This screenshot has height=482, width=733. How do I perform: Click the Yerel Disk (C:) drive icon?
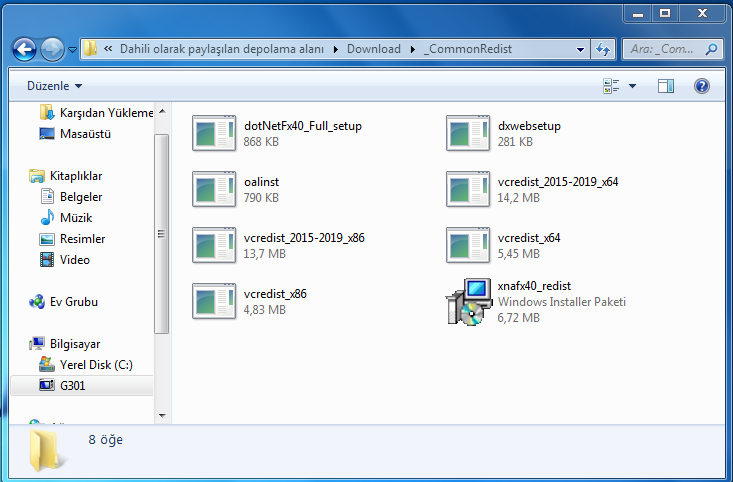tap(47, 364)
